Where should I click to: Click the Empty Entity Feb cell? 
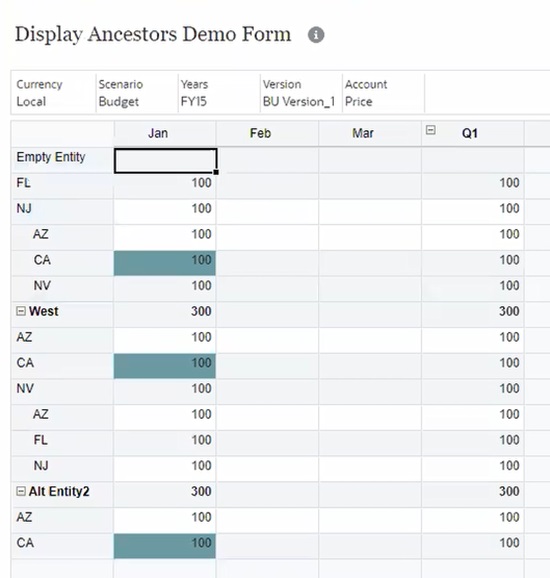click(x=267, y=161)
